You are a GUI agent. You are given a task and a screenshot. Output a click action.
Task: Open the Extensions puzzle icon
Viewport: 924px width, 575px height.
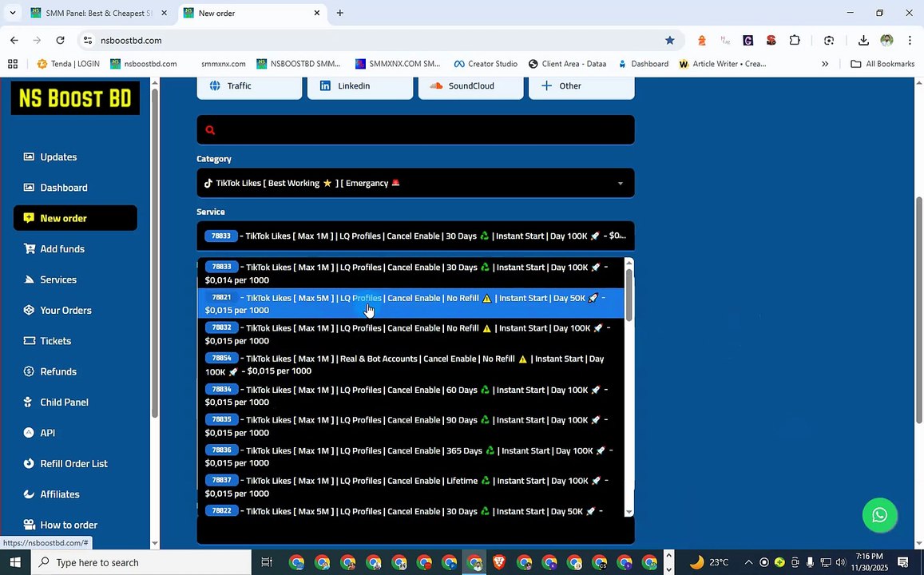pos(795,40)
